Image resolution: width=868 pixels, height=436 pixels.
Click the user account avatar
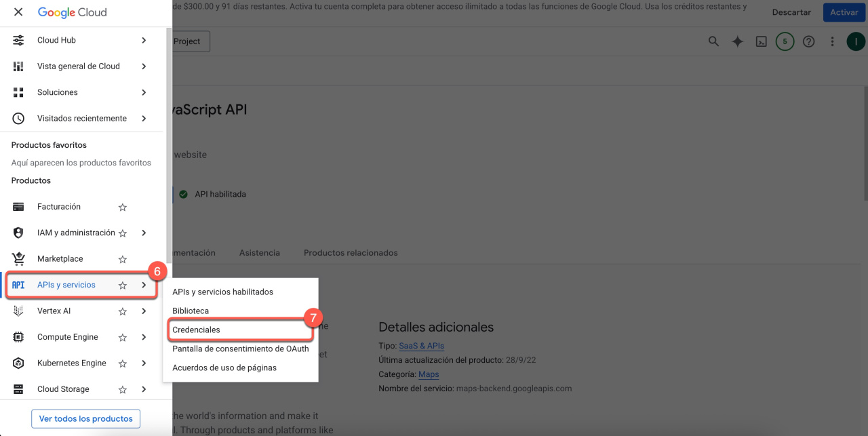click(855, 41)
